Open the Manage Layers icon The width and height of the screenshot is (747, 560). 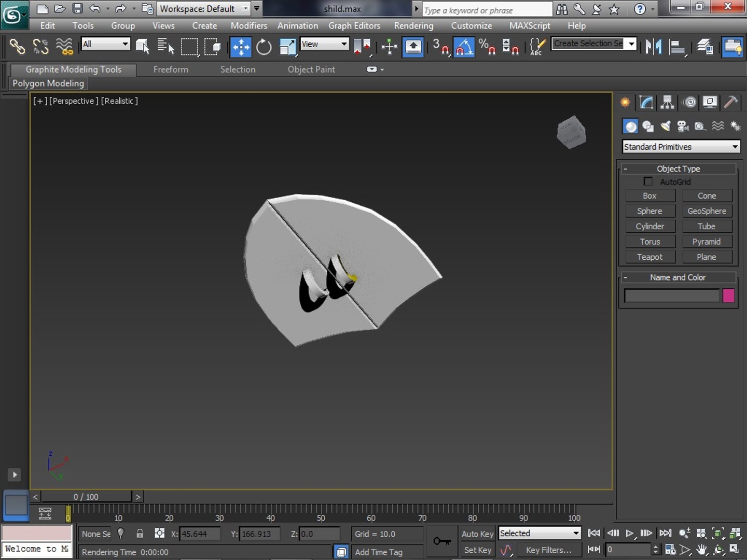(x=705, y=47)
